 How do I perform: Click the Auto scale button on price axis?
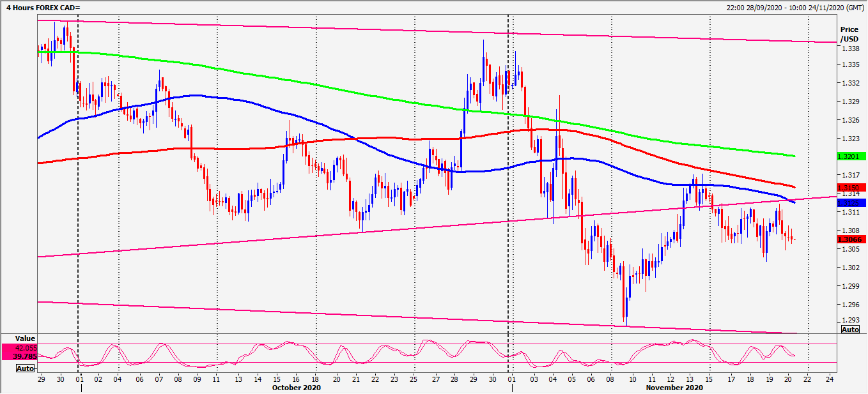coord(850,330)
